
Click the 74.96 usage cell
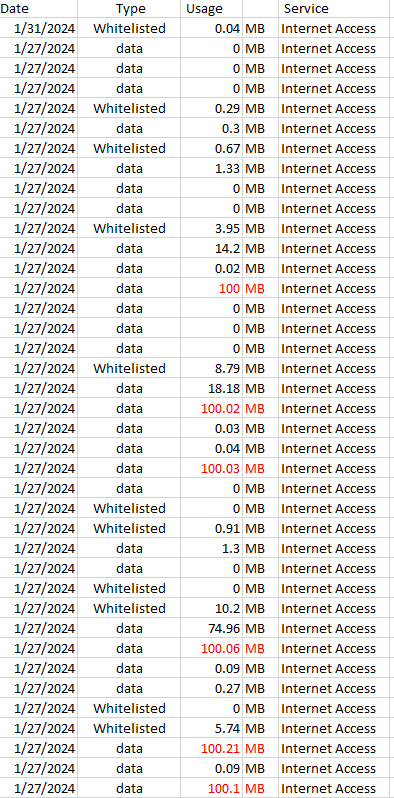coord(211,629)
